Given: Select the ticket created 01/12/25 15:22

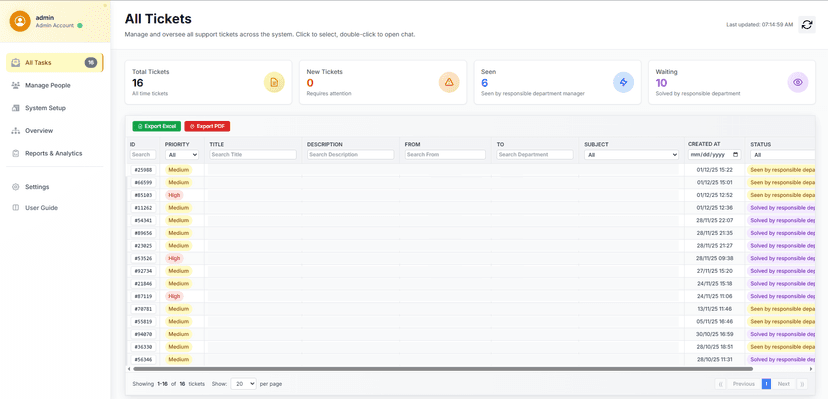Looking at the screenshot, I should (471, 170).
